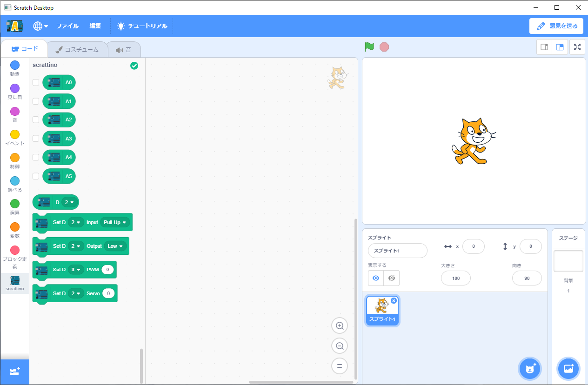Enter full screen stage mode

point(577,47)
